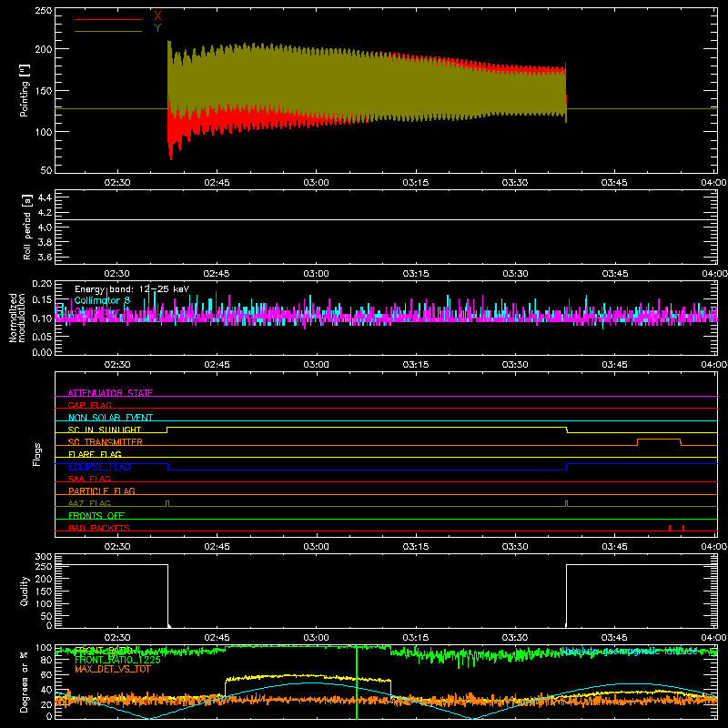The width and height of the screenshot is (728, 728).
Task: Click the yellow raised plateau in bottom panel
Action: (x=308, y=678)
